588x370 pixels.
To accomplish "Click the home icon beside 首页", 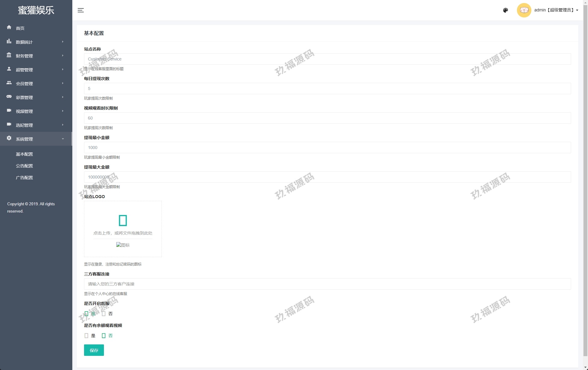I will (9, 27).
